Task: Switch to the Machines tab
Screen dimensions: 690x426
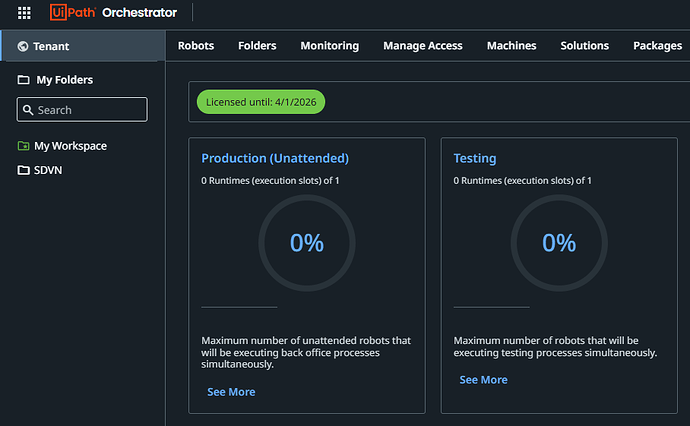Action: click(511, 46)
